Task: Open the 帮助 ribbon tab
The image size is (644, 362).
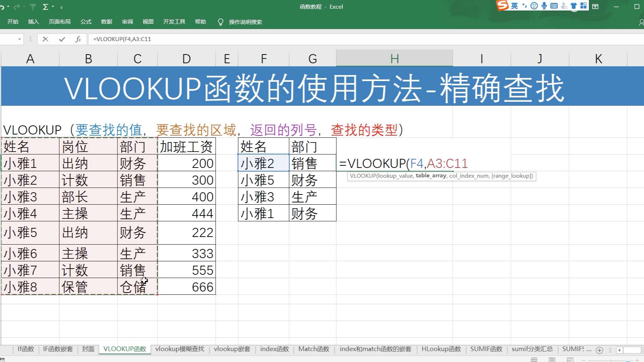Action: (200, 22)
